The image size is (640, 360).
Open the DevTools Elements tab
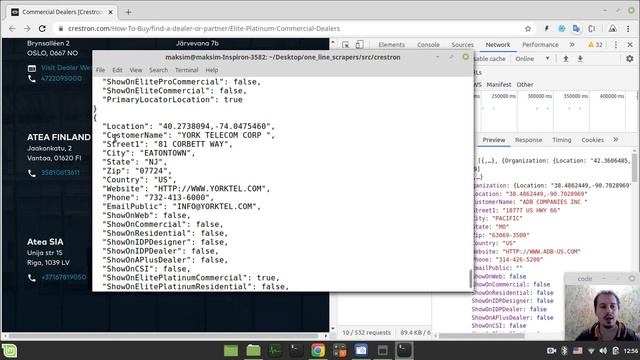click(391, 44)
